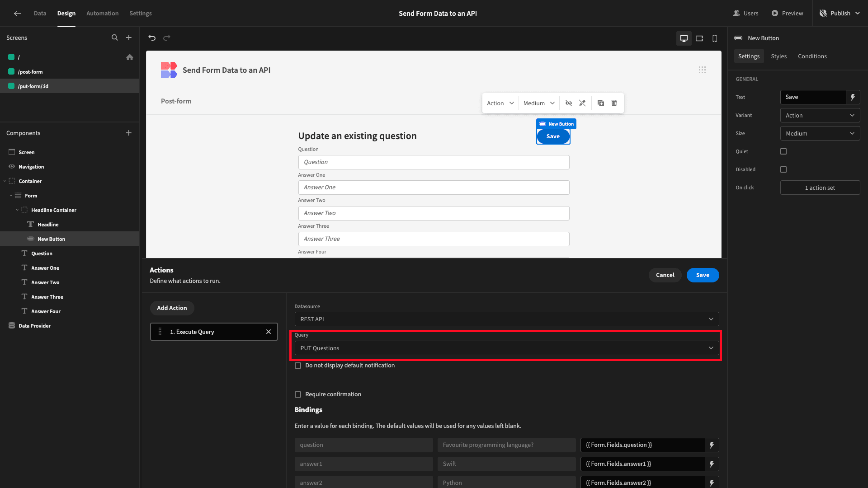Click the drag handle icon on Execute Query

160,332
